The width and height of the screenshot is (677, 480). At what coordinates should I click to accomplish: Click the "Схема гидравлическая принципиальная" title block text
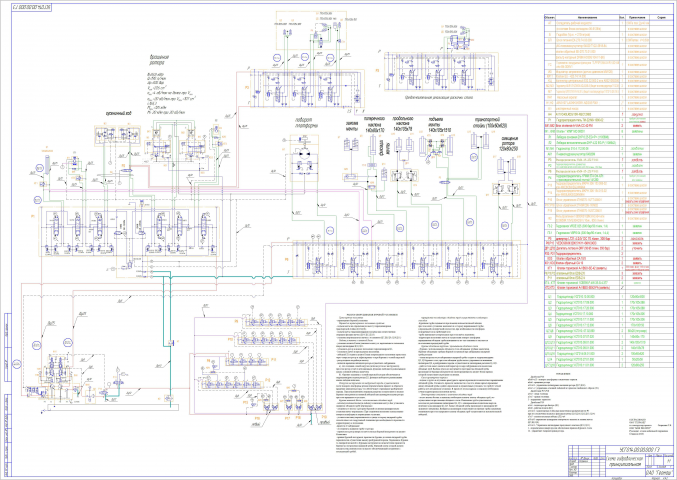tap(625, 462)
